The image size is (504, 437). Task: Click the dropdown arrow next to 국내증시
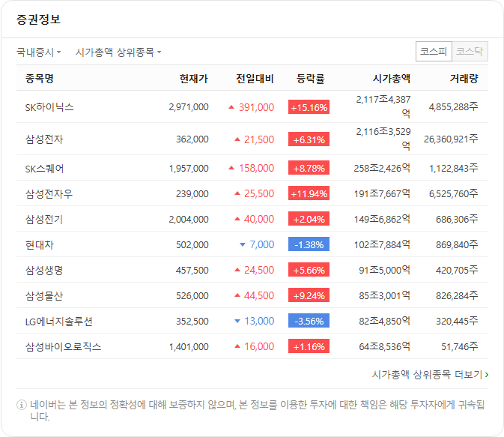[59, 52]
